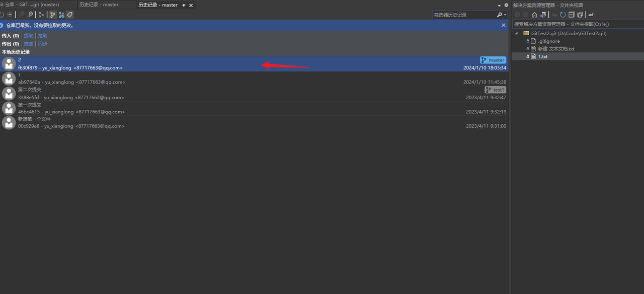Open the filter history search dropdown arrow

click(505, 15)
